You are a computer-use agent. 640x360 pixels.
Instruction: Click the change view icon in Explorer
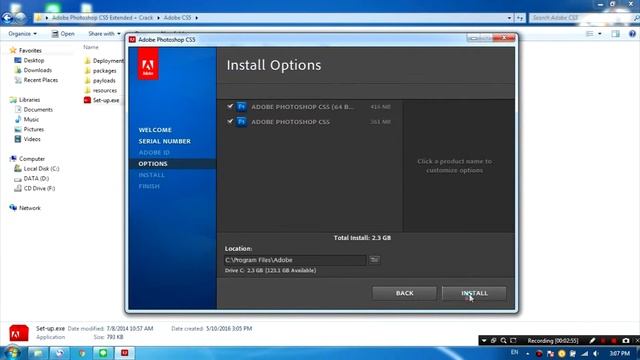tap(590, 34)
